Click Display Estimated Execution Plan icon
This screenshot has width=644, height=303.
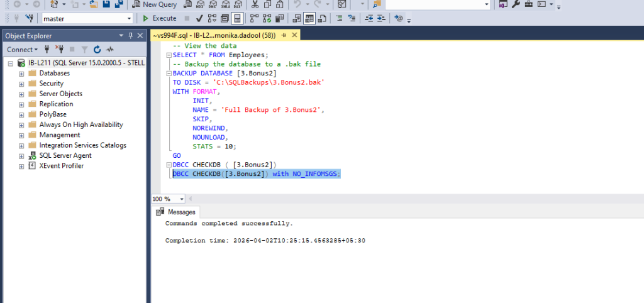pos(212,18)
